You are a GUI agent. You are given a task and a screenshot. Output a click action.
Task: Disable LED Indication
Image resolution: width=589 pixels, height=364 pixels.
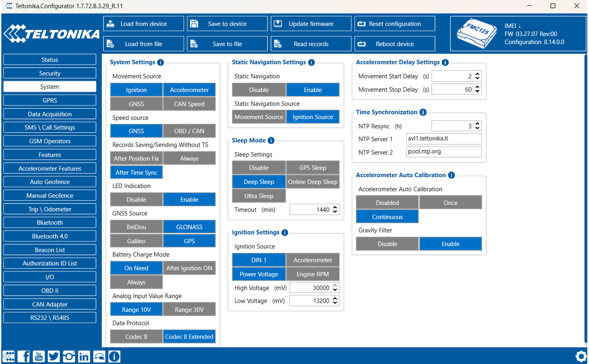tap(136, 200)
